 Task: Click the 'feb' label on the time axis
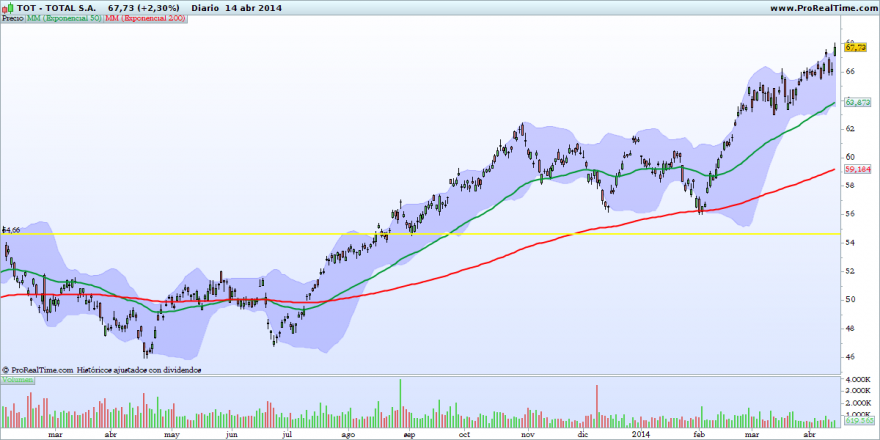pyautogui.click(x=699, y=434)
